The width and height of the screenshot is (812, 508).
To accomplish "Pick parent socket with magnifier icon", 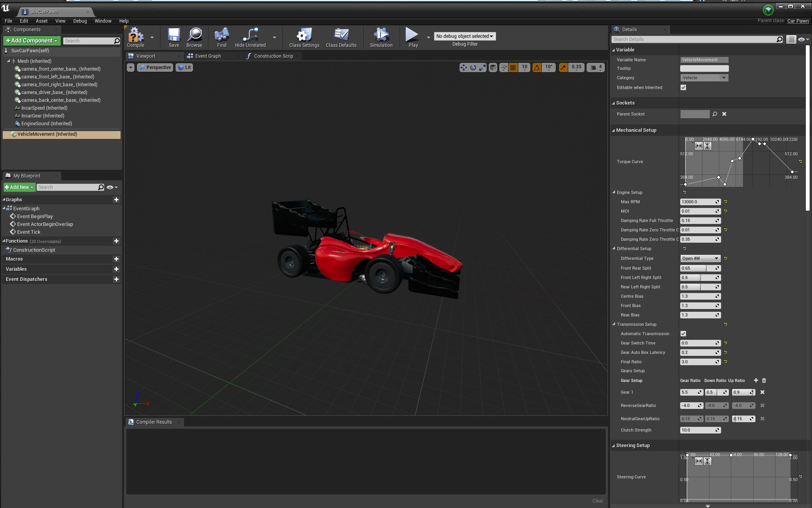I will pyautogui.click(x=715, y=114).
